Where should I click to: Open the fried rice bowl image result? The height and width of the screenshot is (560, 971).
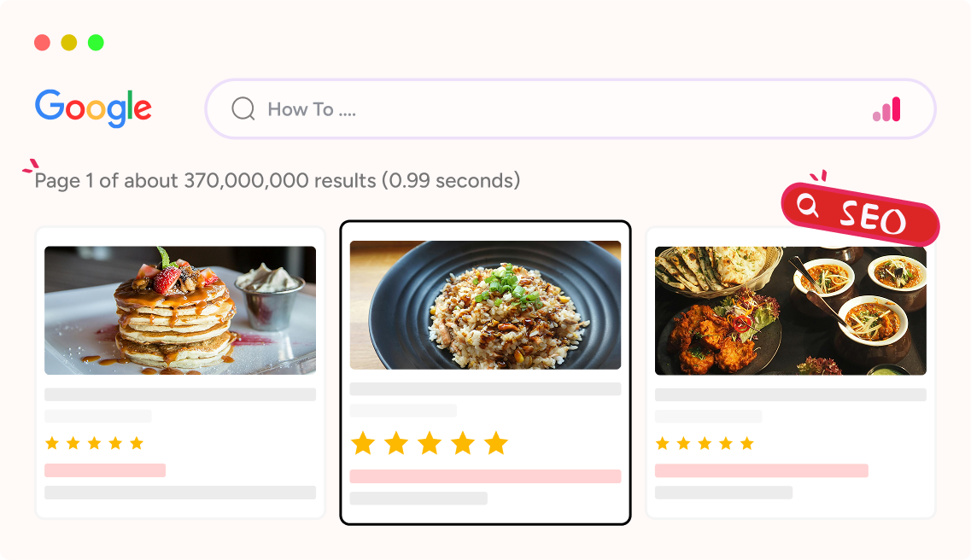[485, 305]
